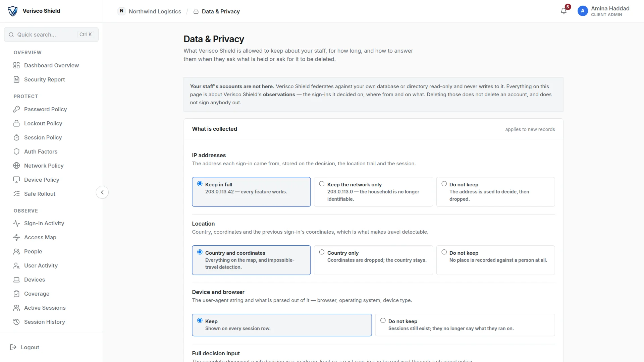
Task: Select IP addresses 'Do not keep' option
Action: (x=495, y=192)
